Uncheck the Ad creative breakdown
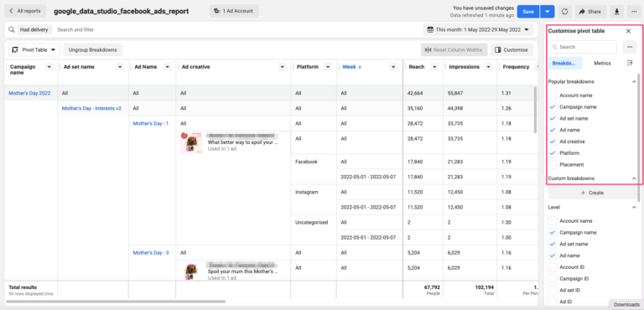This screenshot has height=310, width=644. [x=553, y=142]
